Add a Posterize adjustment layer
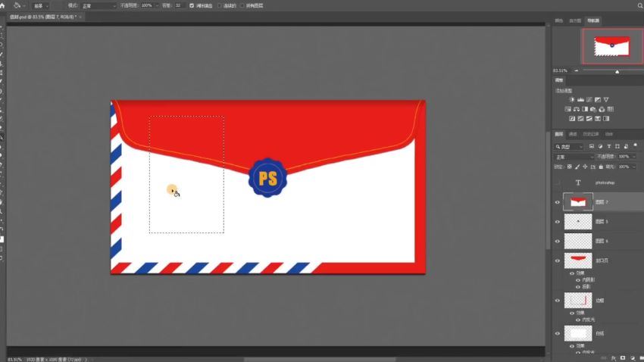This screenshot has width=644, height=362. tap(580, 119)
